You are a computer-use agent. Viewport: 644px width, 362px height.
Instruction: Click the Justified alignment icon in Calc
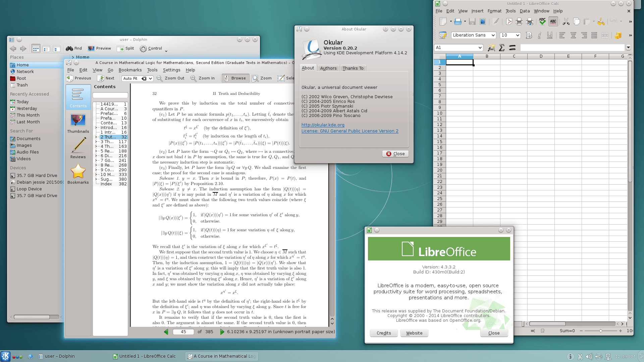[594, 35]
